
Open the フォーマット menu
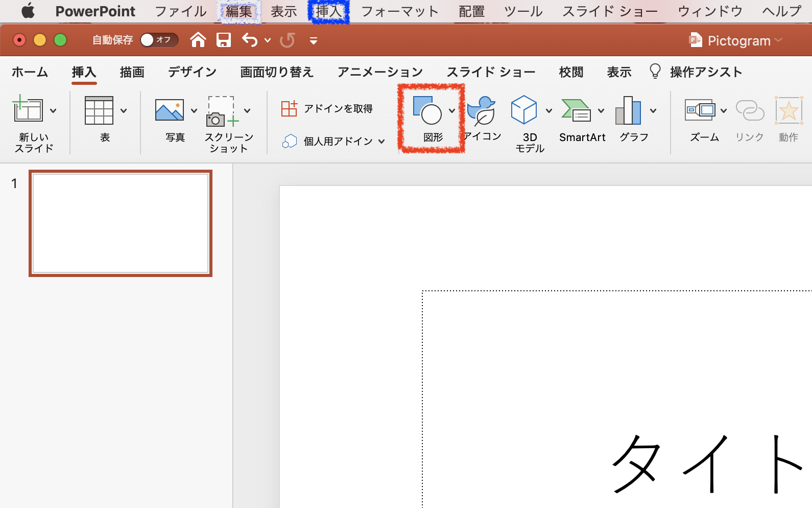click(x=400, y=11)
